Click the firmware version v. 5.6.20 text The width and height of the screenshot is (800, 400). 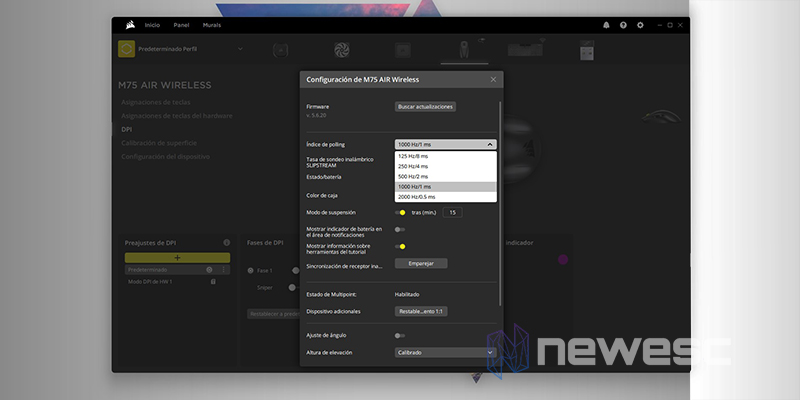[316, 115]
